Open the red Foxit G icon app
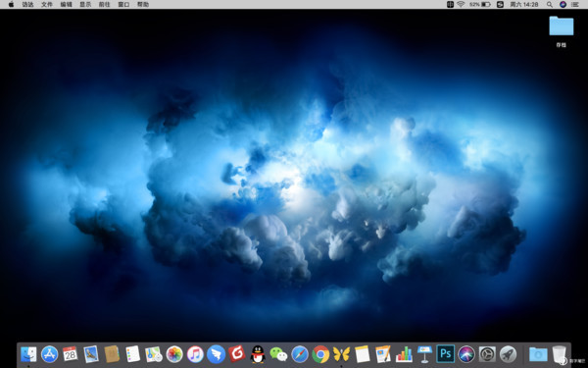Screen dimensions: 588x368 click(236, 354)
